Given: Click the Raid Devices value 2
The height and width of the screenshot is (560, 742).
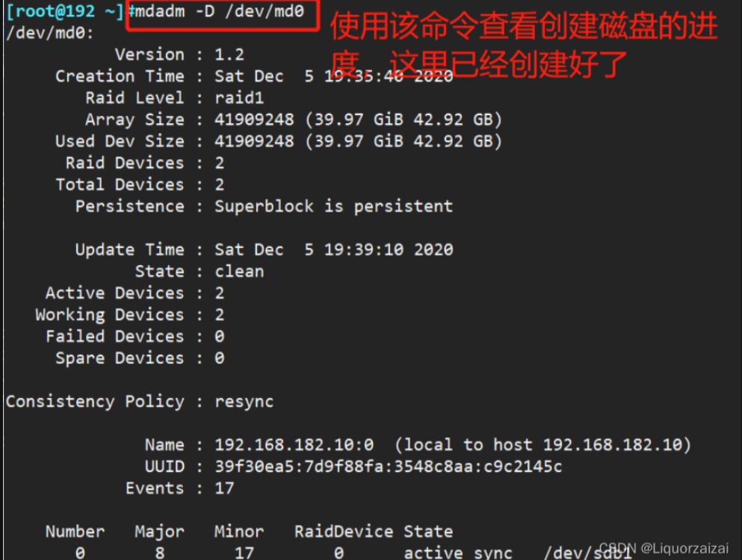Looking at the screenshot, I should coord(220,164).
